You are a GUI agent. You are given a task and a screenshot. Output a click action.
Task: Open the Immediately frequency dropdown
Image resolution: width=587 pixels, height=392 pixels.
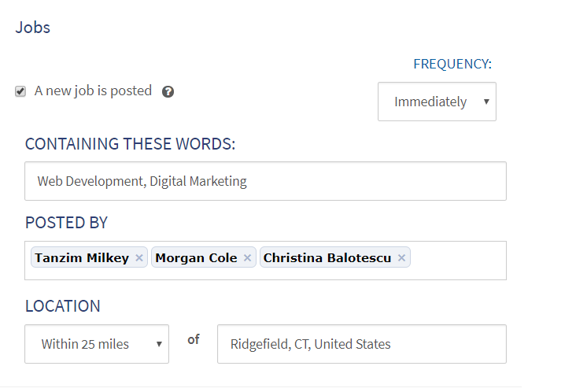pos(437,102)
